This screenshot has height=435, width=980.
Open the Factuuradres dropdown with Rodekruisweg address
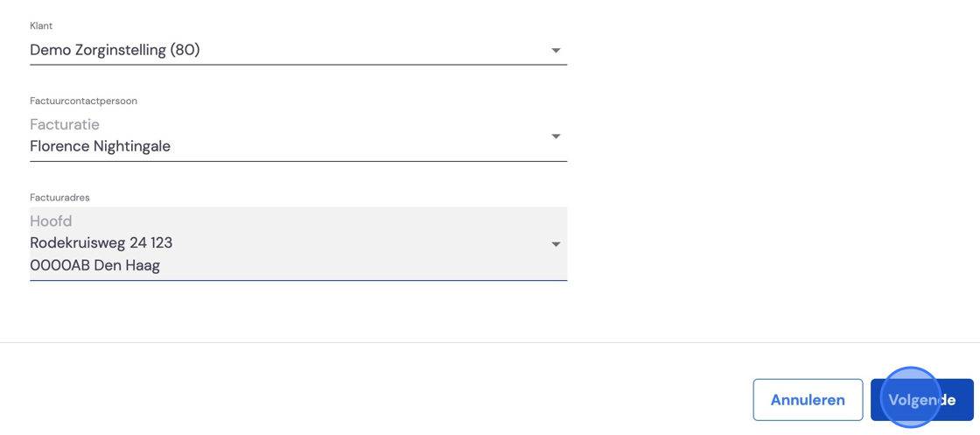(298, 243)
